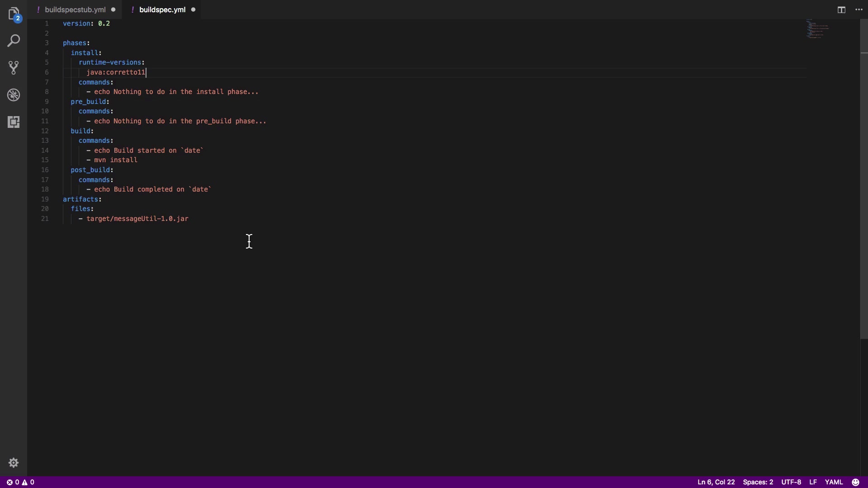
Task: Open the Debug view icon
Action: [x=14, y=95]
